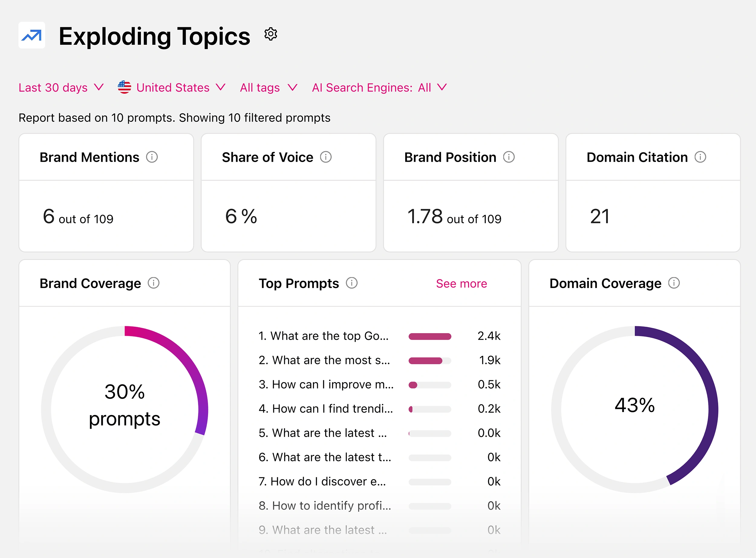Click the Top Prompts panel heading
This screenshot has height=558, width=756.
coord(299,284)
